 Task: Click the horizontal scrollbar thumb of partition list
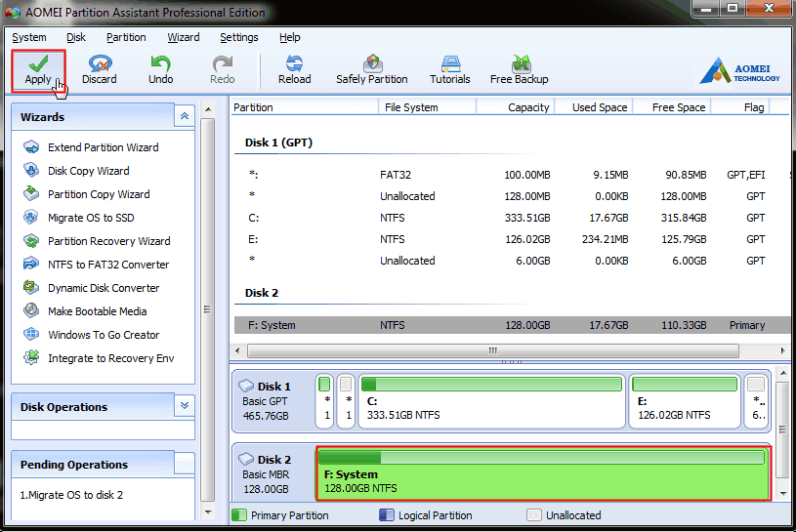pyautogui.click(x=493, y=350)
